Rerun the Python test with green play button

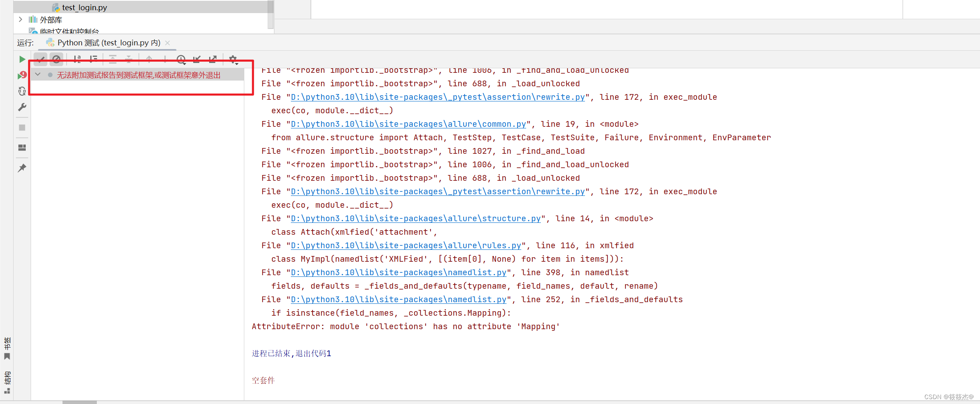(x=22, y=59)
